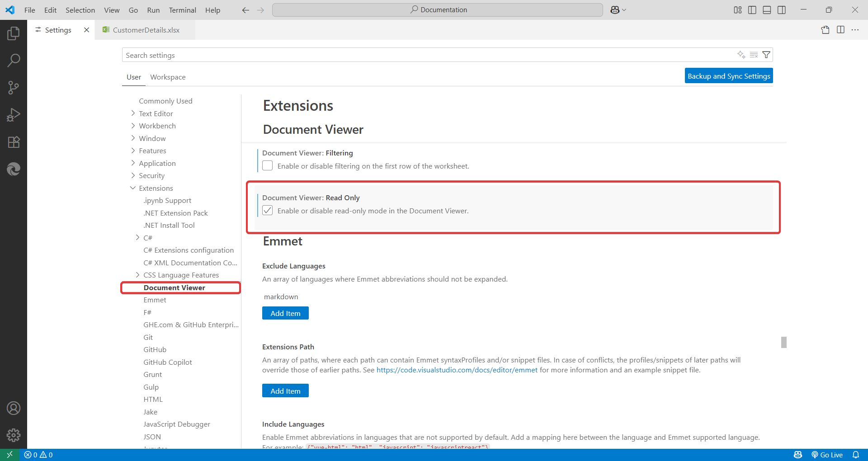Open the Help menu

(212, 10)
